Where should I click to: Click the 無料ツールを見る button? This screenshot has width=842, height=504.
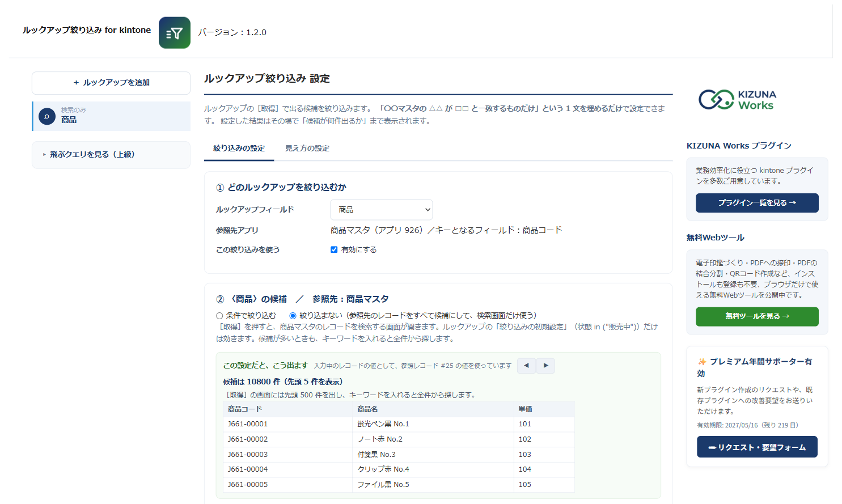tap(757, 316)
